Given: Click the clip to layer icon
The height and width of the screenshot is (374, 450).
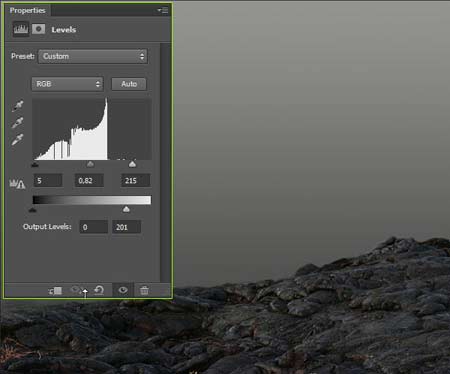Looking at the screenshot, I should [x=56, y=291].
